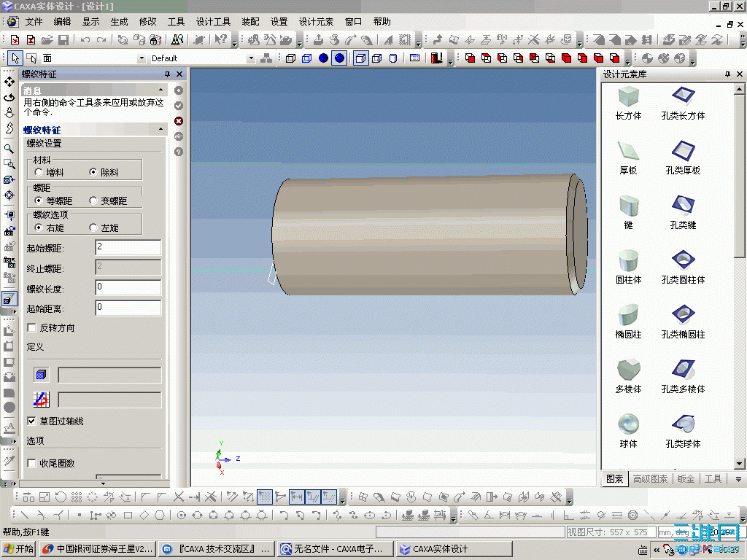Collapse the 消息 section
This screenshot has height=560, width=747.
(160, 90)
